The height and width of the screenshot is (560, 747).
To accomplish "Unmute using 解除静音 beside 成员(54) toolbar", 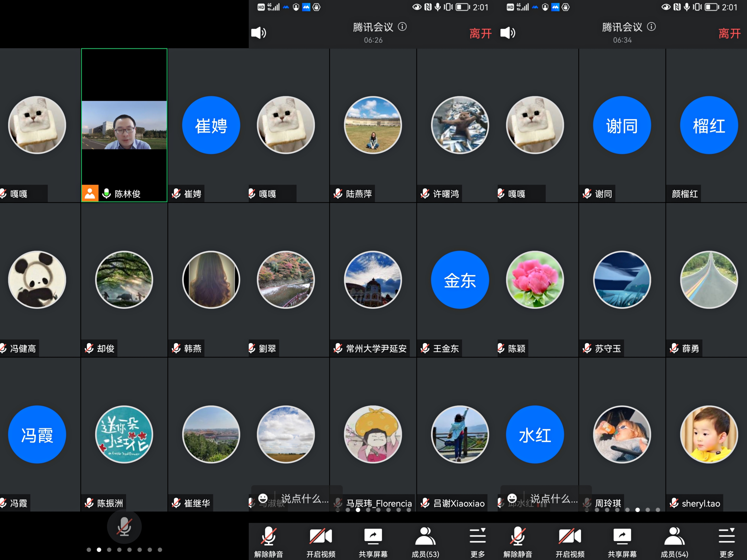I will tap(518, 542).
